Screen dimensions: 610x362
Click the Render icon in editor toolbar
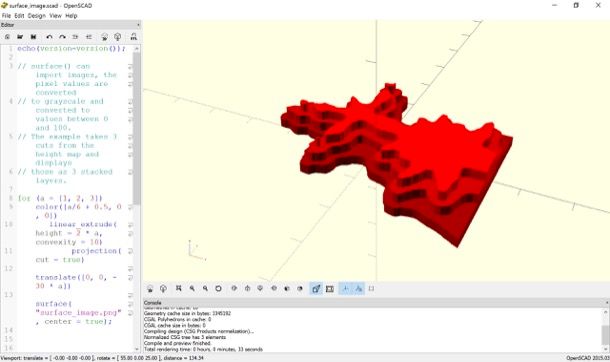pos(117,37)
